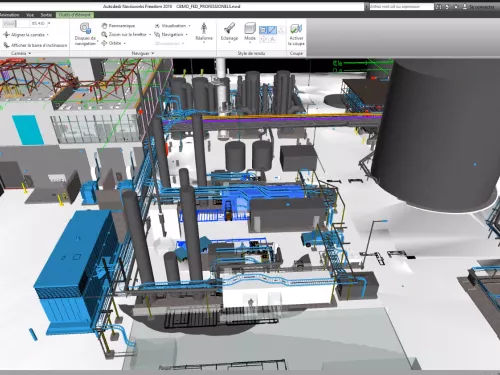Viewport: 500px width, 375px height.
Task: Open the Orbite dropdown arrow
Action: coord(125,43)
